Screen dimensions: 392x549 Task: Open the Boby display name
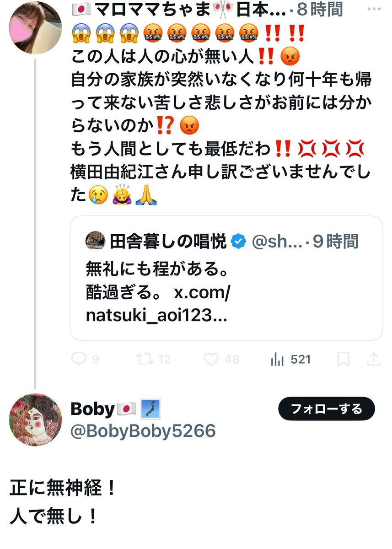pos(92,409)
